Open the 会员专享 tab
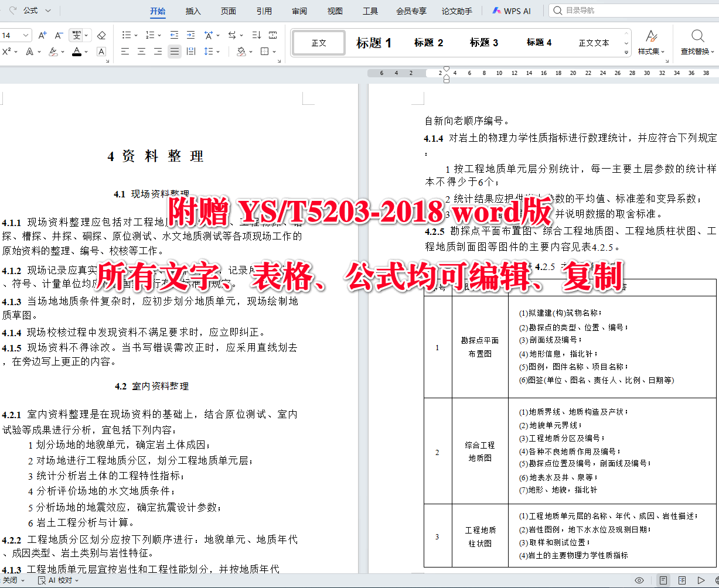This screenshot has height=588, width=719. (411, 11)
